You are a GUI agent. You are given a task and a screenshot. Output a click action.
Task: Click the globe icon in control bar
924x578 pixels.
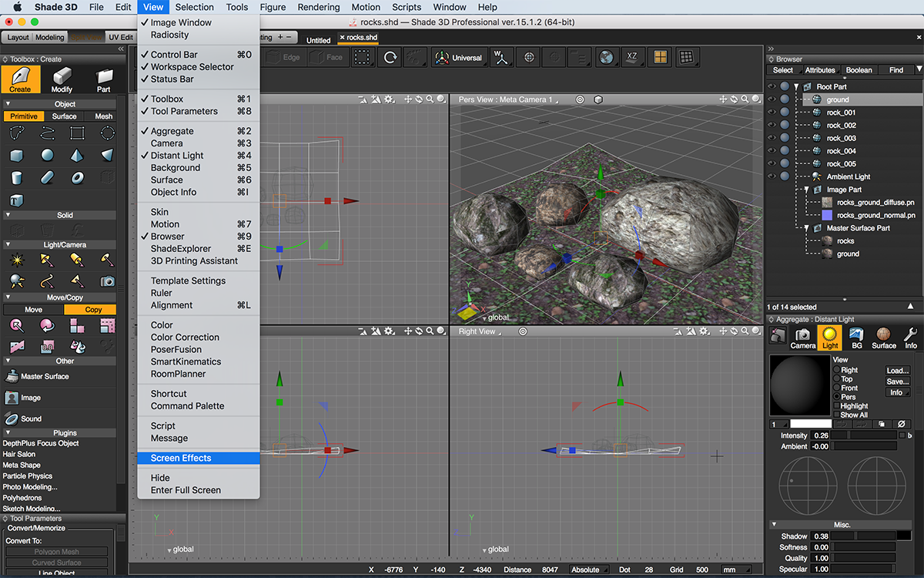(607, 57)
